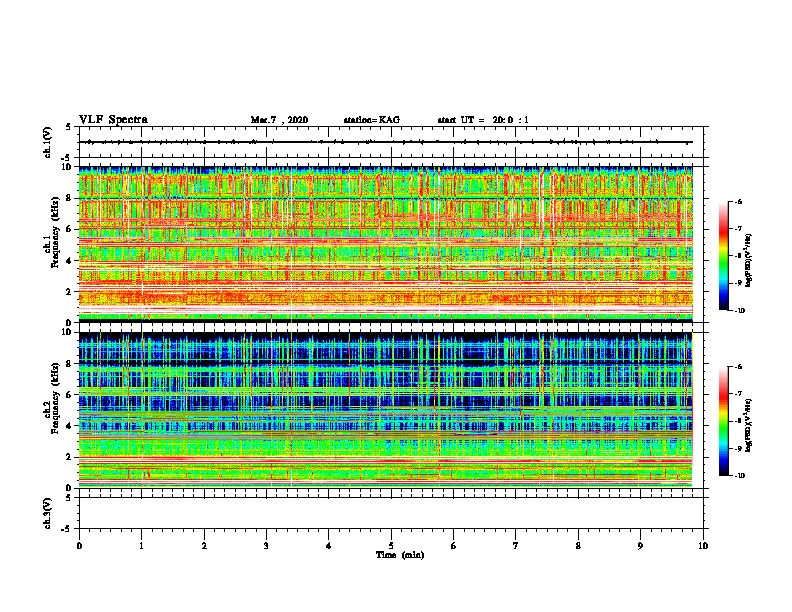Click the "5" tick on ch.3(V) axis
Viewport: 792px width, 612px height.
(x=68, y=498)
